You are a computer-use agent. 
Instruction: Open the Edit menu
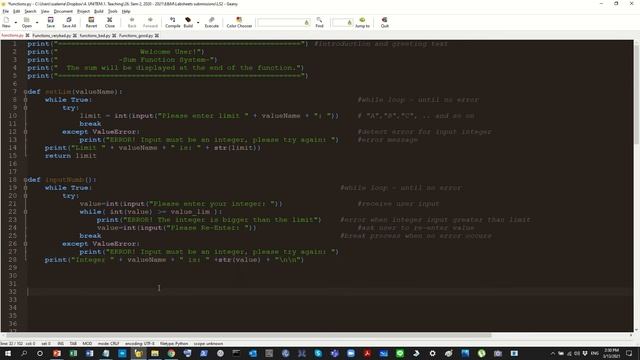[17, 11]
